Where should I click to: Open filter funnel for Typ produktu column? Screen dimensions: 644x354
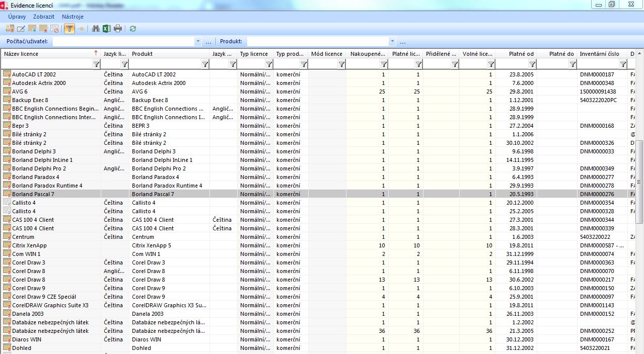(x=304, y=64)
